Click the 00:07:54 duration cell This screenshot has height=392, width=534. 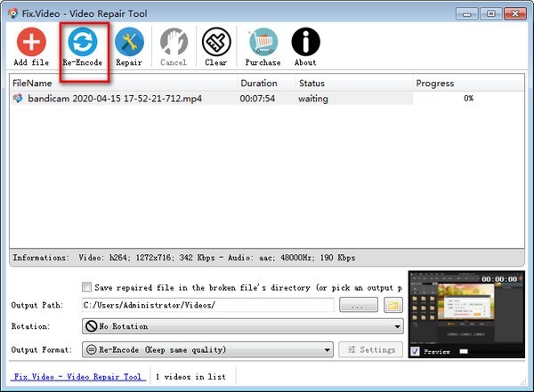click(257, 99)
